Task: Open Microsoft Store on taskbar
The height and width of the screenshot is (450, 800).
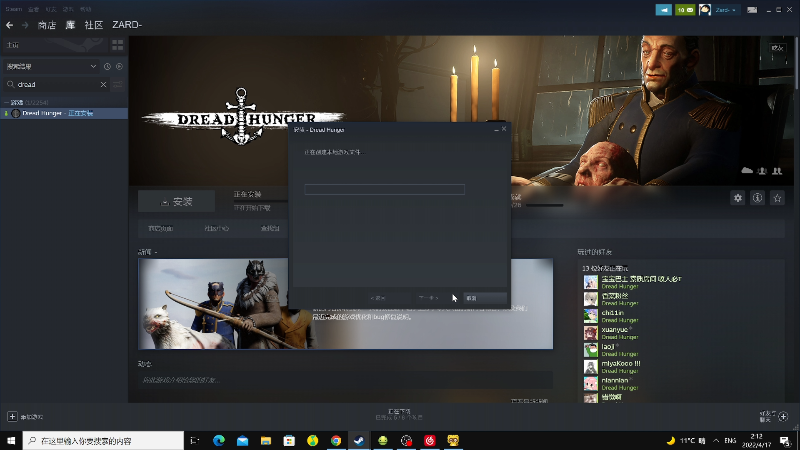Action: [x=289, y=440]
